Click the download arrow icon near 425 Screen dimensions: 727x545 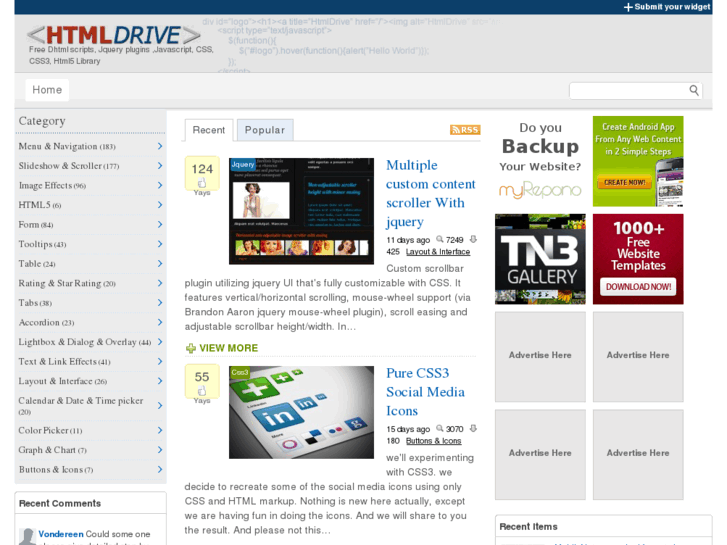coord(473,239)
